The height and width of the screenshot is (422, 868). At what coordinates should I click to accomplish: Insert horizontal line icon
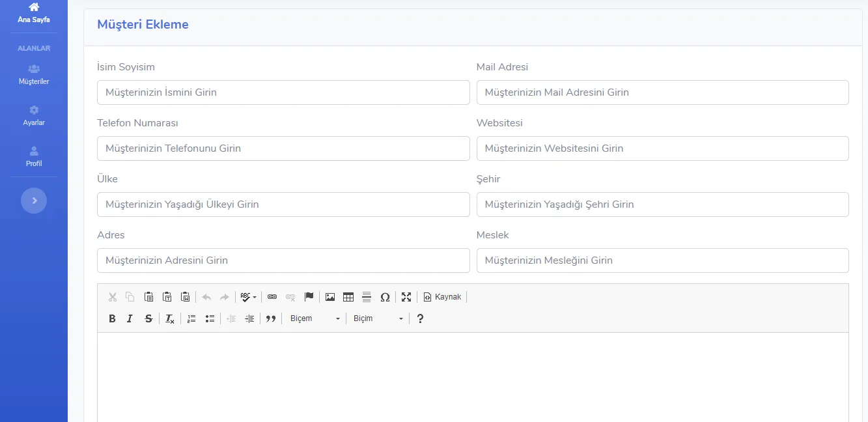(x=367, y=297)
